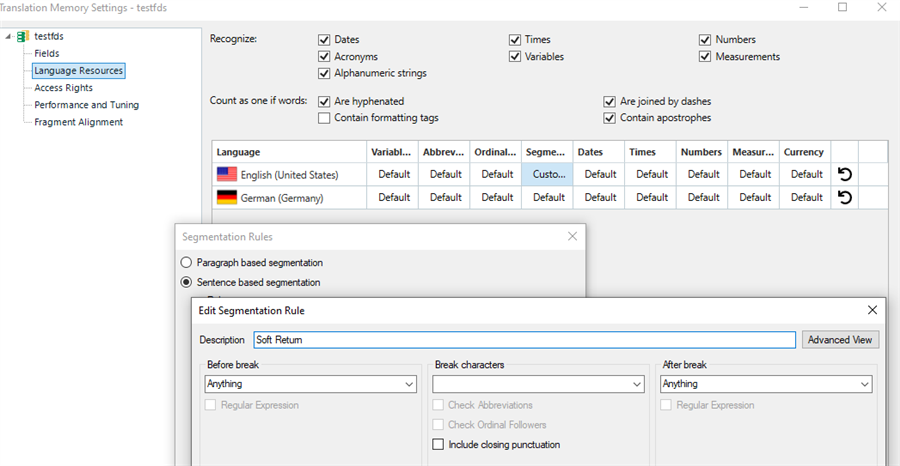The width and height of the screenshot is (900, 466).
Task: Close the Segmentation Rules dialog
Action: [572, 237]
